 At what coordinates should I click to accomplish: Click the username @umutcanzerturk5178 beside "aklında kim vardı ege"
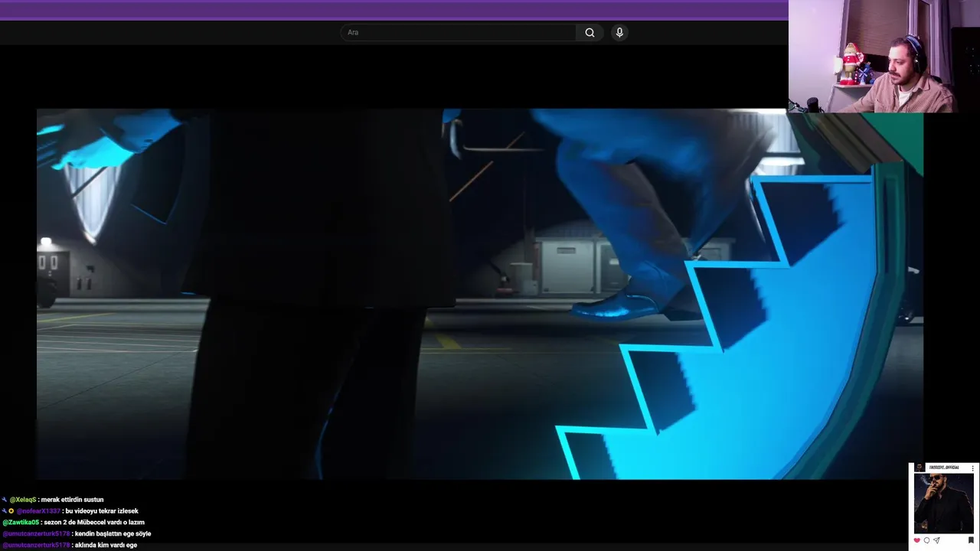click(x=36, y=546)
